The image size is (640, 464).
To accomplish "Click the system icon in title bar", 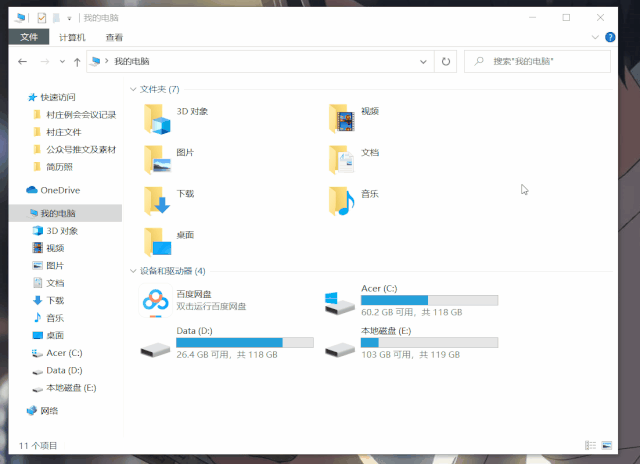I will click(20, 18).
